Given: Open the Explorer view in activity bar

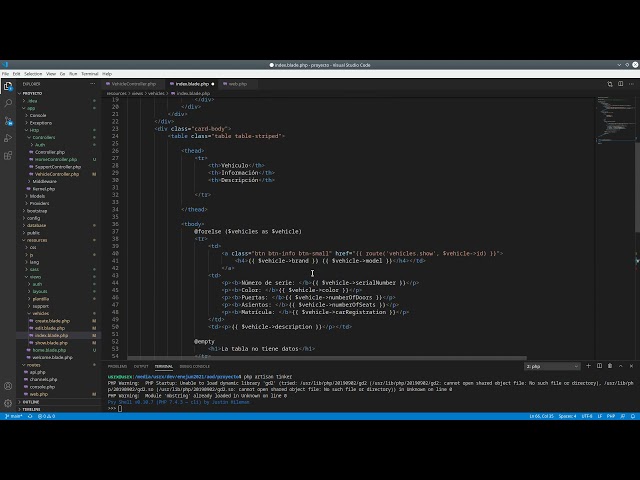Looking at the screenshot, I should (x=8, y=85).
